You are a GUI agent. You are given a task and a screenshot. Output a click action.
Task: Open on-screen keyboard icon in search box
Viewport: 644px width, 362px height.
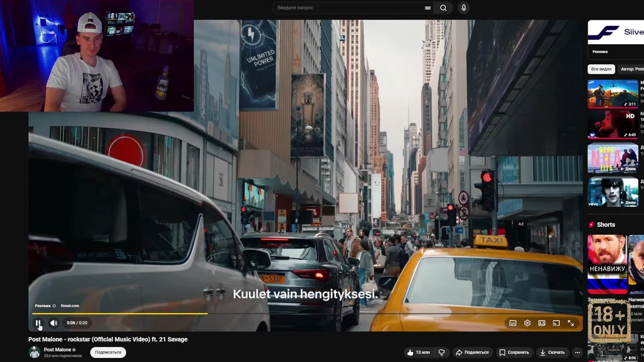[x=428, y=8]
